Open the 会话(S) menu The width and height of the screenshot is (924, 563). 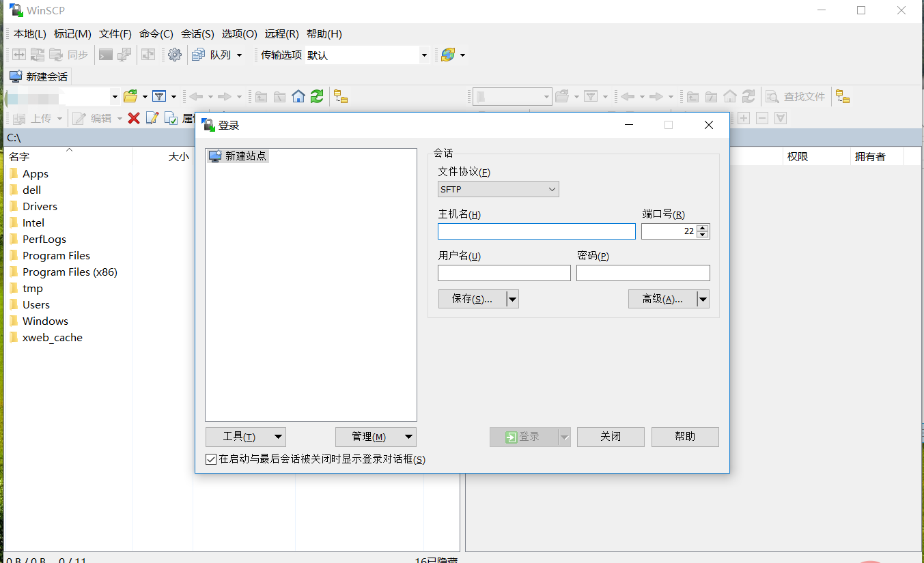[197, 34]
